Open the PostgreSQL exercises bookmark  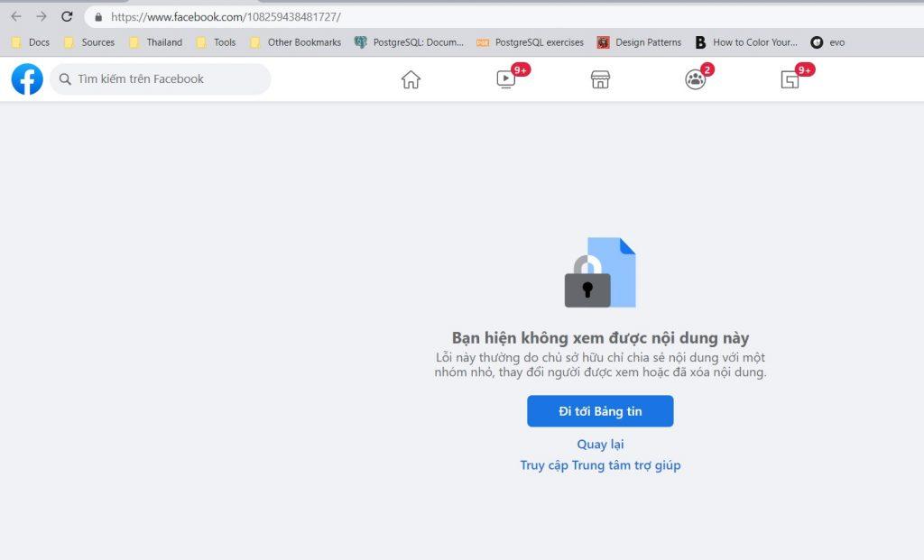coord(531,42)
